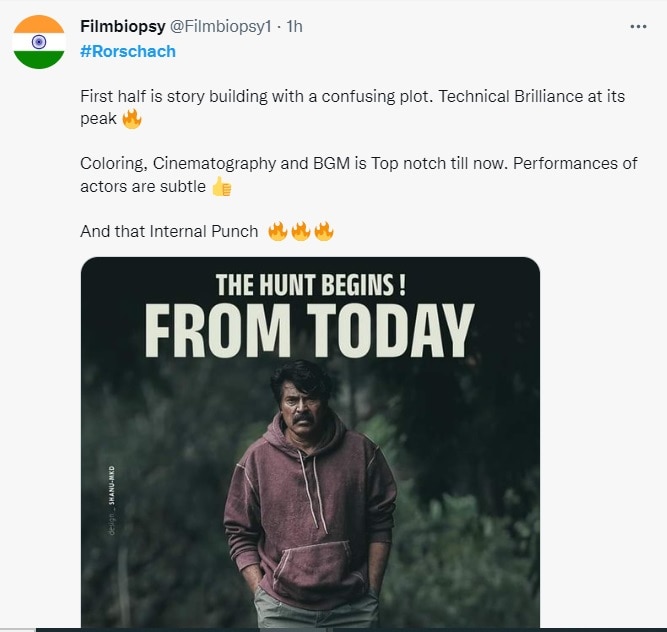Click the maroon hoodie in poster image
667x632 pixels.
click(309, 500)
